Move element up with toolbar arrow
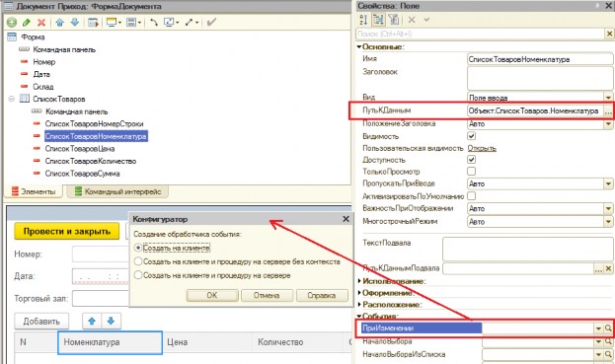Screen dimensions: 615x364 (x=59, y=23)
